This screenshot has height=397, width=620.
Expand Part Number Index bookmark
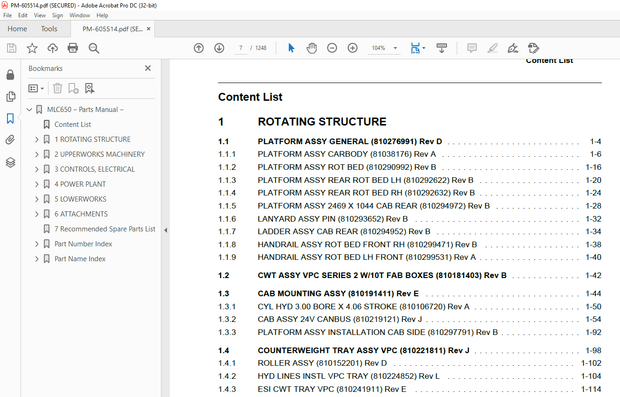tap(37, 244)
